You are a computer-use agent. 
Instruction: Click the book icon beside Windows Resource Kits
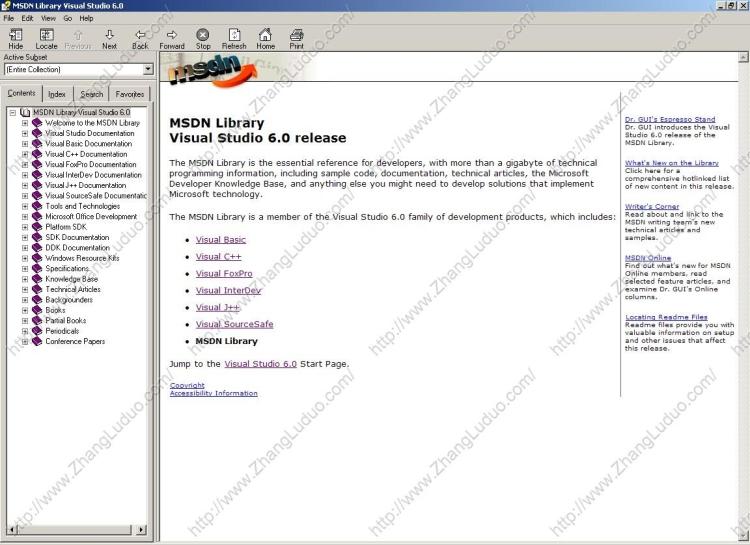point(37,258)
